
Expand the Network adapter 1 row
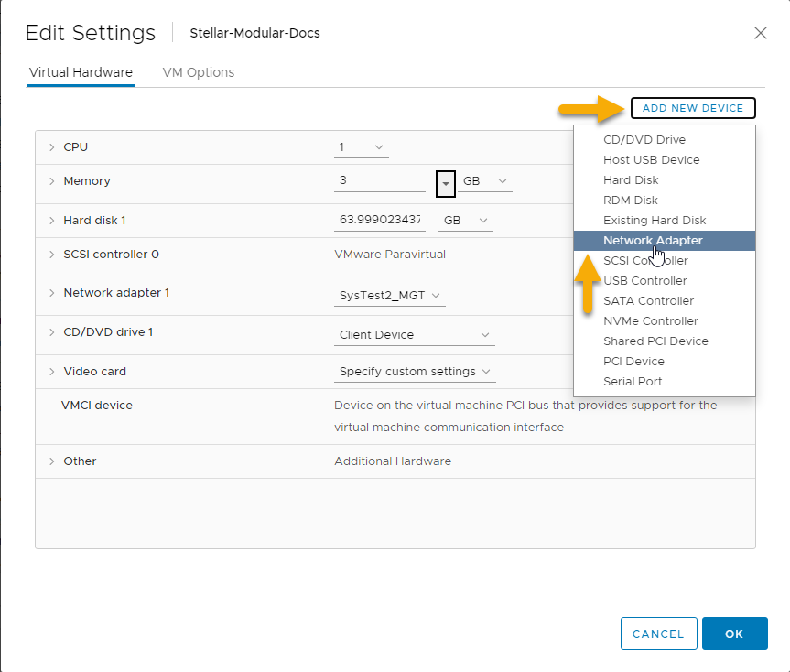52,293
